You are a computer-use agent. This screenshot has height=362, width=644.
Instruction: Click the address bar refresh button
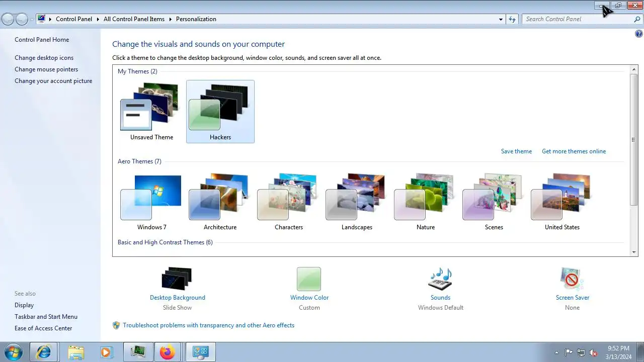[512, 19]
